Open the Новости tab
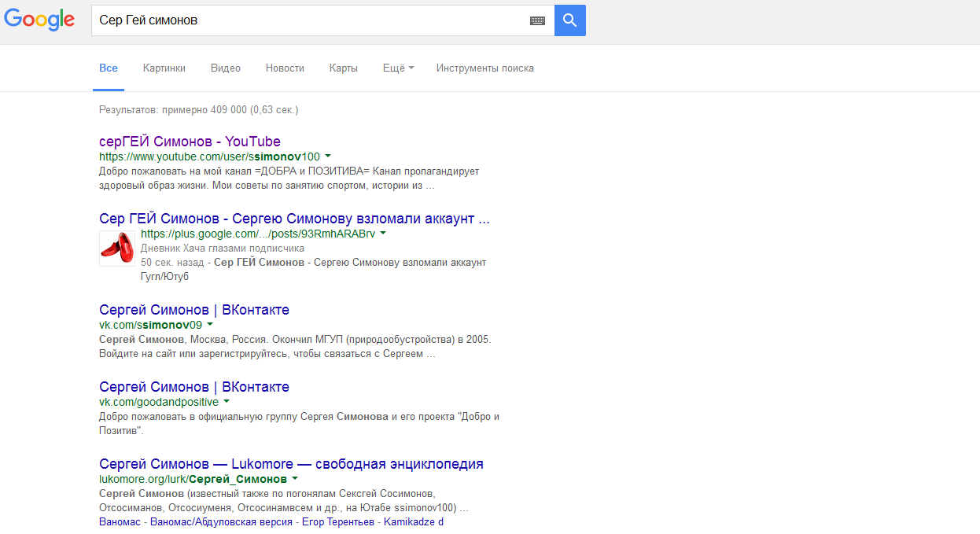Image resolution: width=980 pixels, height=534 pixels. (285, 68)
